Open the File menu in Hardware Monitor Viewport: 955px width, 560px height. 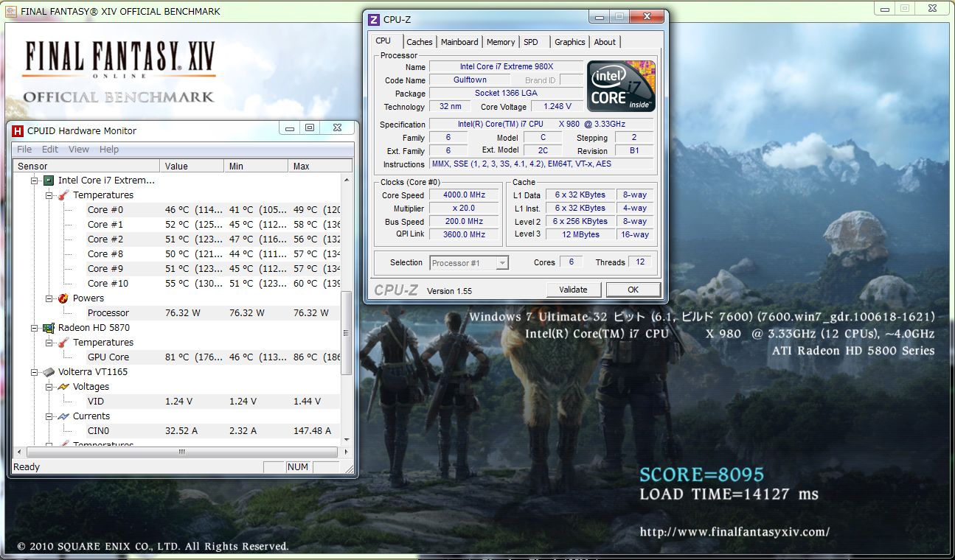click(x=24, y=150)
